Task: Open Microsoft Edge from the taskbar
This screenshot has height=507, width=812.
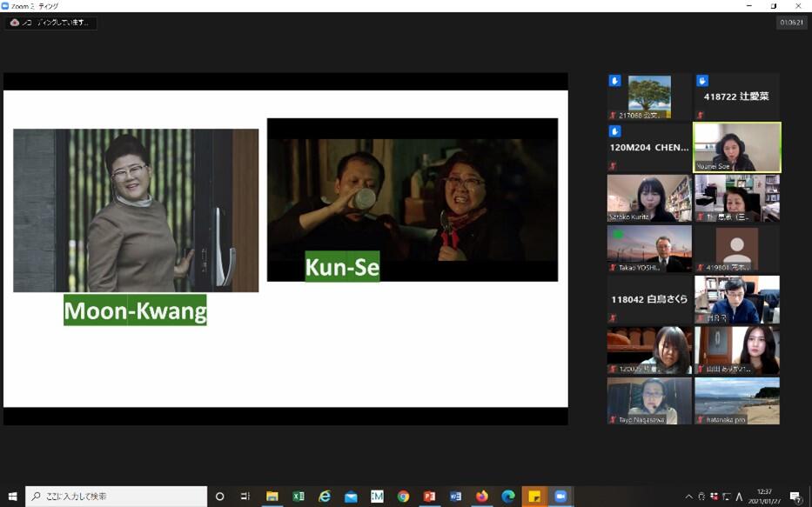Action: coord(508,497)
